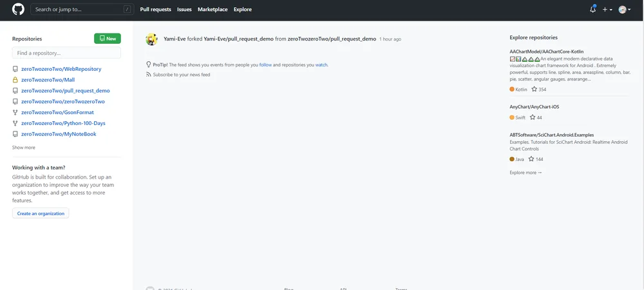Select the Kotlin language color dot
Screen dimensions: 644x290
point(512,89)
